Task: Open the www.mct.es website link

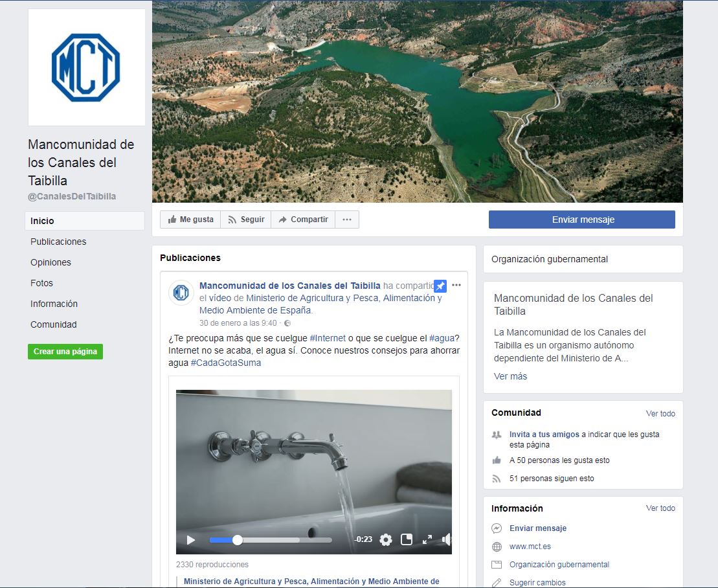Action: (530, 547)
